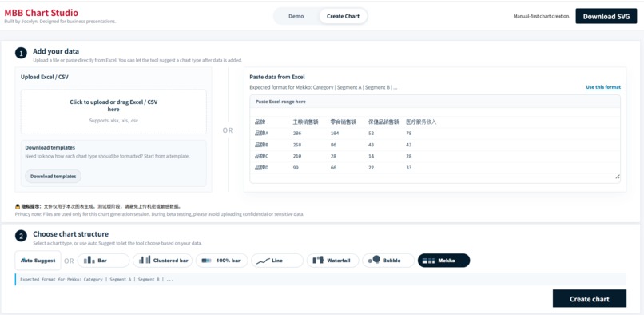Click the value 258 in the pasted data

pyautogui.click(x=297, y=145)
